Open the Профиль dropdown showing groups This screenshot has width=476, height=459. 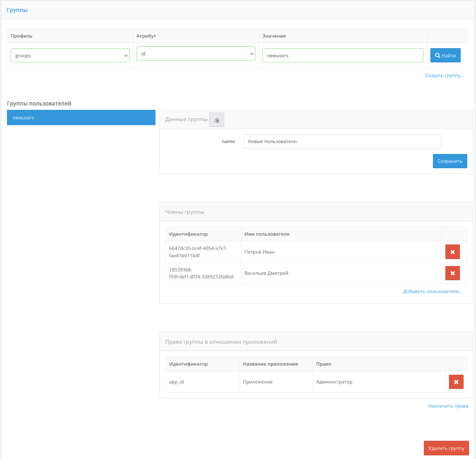(x=70, y=55)
